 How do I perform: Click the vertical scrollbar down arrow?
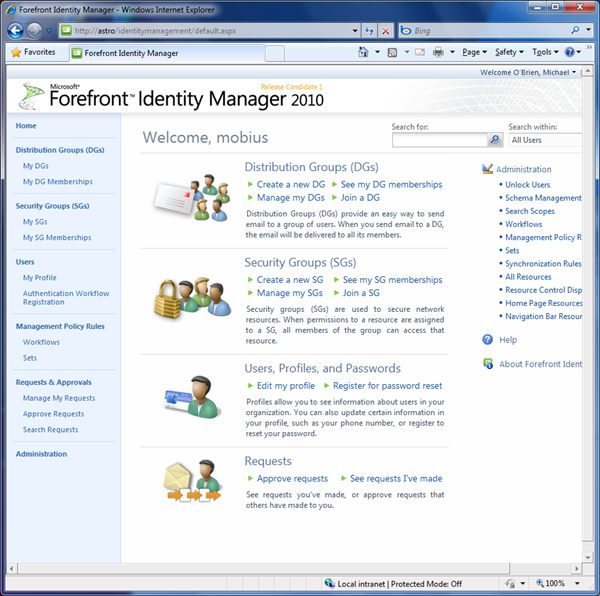588,557
